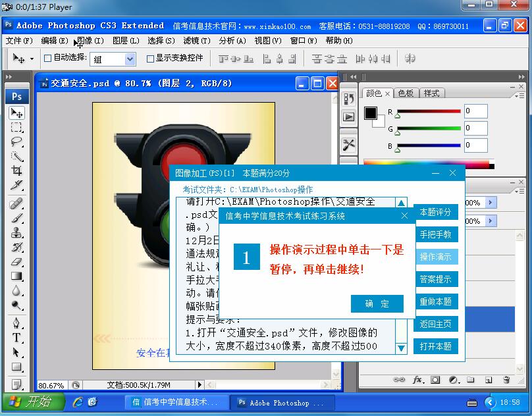This screenshot has height=416, width=532.
Task: Switch to the 色板 tab
Action: pos(406,93)
